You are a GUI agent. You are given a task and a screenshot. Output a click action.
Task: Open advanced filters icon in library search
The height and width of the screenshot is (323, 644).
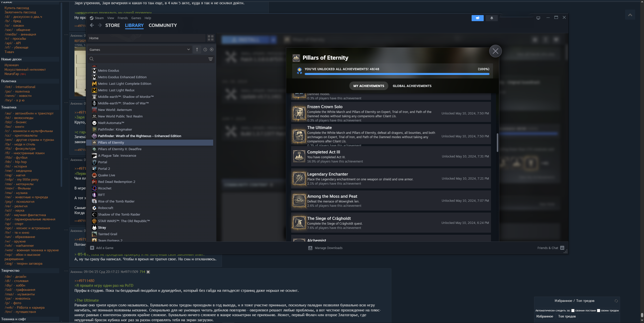click(210, 59)
